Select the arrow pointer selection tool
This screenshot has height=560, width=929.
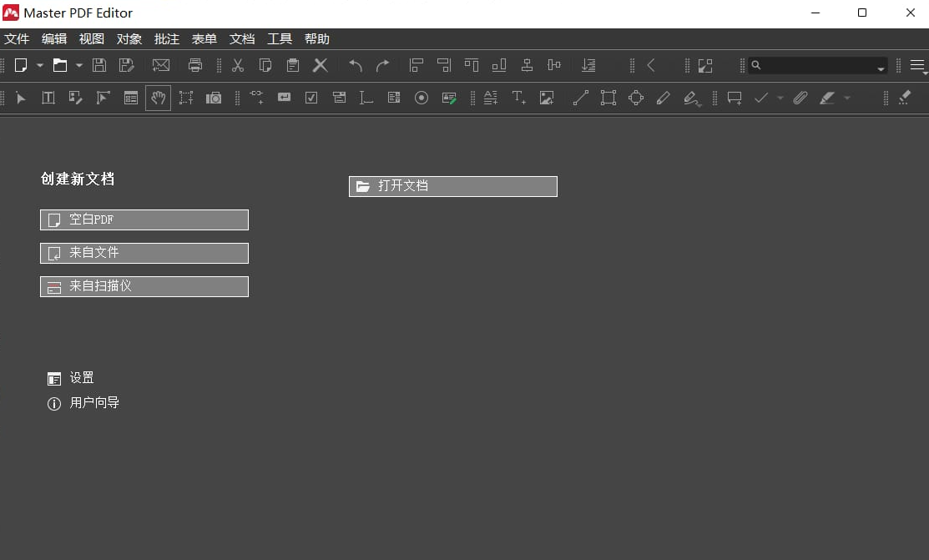(x=21, y=98)
